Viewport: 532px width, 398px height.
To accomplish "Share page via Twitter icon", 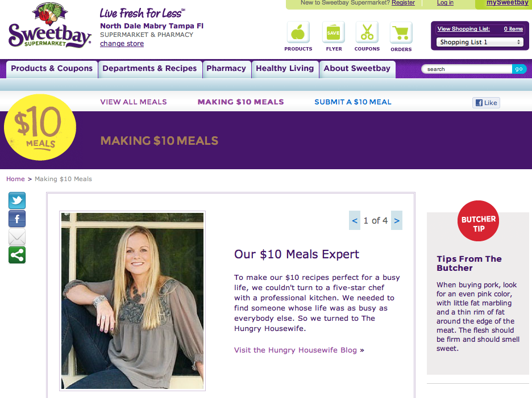I will tap(17, 200).
